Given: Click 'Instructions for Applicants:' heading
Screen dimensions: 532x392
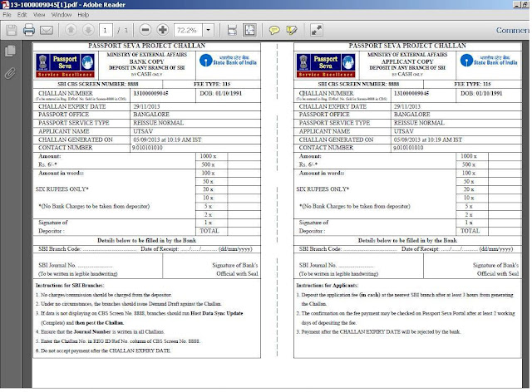Looking at the screenshot, I should [x=327, y=286].
